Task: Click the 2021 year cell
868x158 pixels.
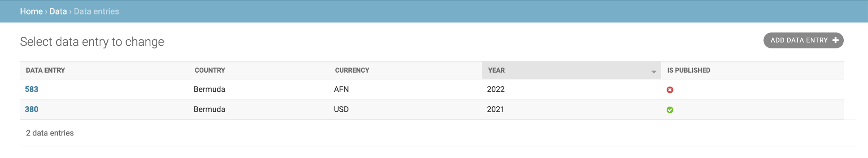Action: pos(495,109)
